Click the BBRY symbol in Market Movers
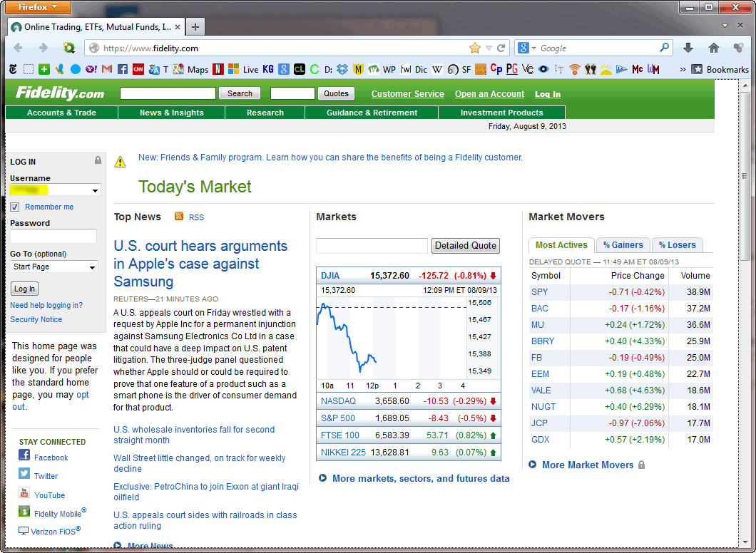The width and height of the screenshot is (756, 553). tap(543, 341)
